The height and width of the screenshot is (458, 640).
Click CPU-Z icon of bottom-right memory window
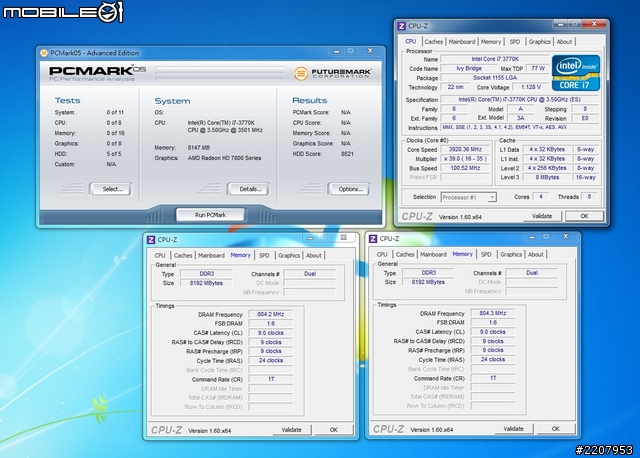373,238
